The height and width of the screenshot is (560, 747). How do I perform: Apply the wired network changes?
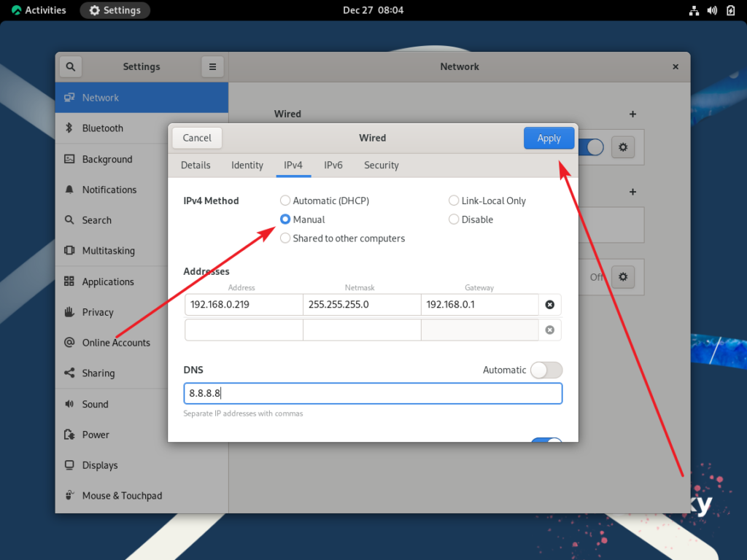coord(549,137)
